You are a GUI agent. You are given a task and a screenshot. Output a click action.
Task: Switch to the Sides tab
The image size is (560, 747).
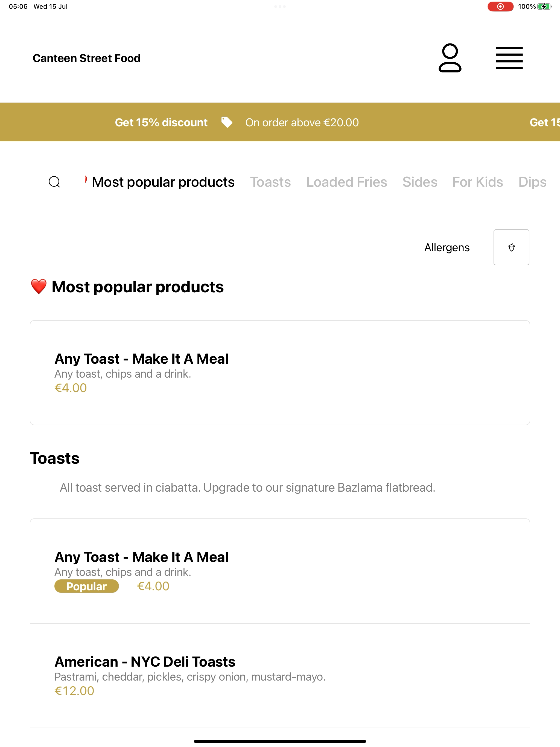[420, 182]
